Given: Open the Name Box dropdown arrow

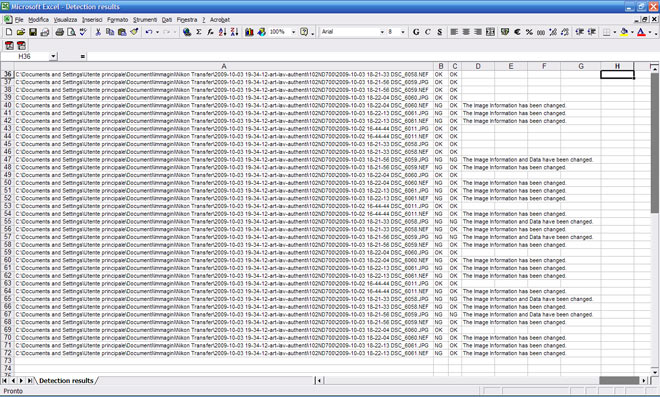Looking at the screenshot, I should [x=53, y=56].
